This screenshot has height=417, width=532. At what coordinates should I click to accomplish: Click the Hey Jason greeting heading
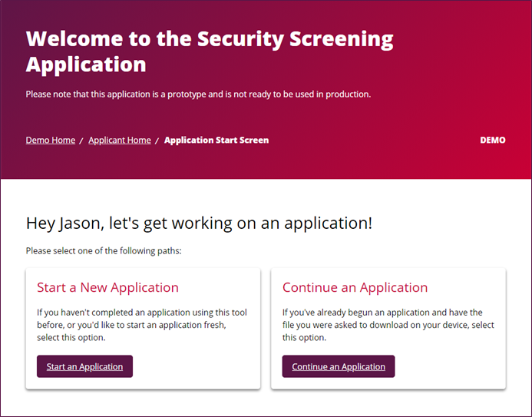[199, 223]
